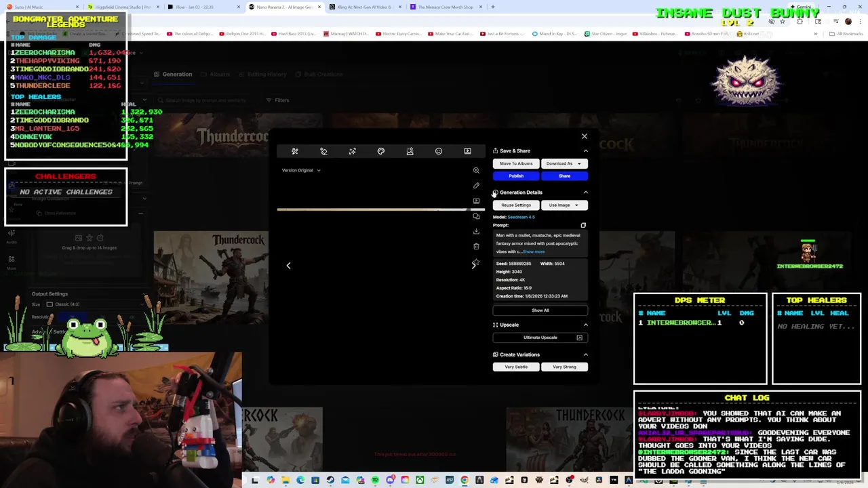
Task: Favorite image with star icon
Action: point(476,261)
